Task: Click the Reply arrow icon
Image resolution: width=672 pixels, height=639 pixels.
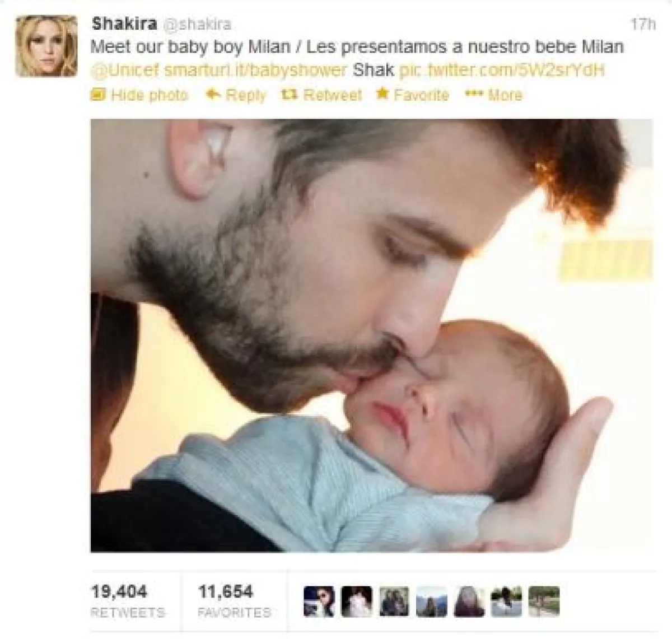Action: tap(213, 94)
